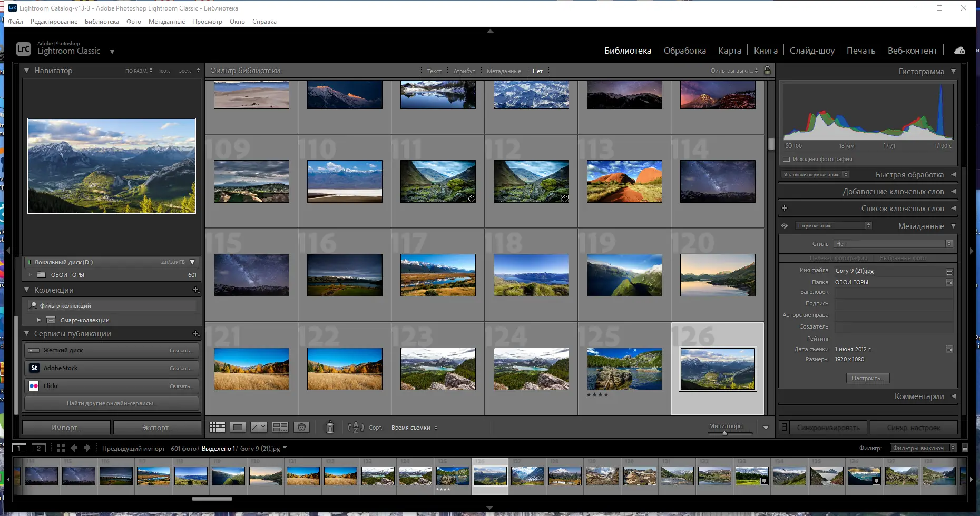This screenshot has height=516, width=980.
Task: Click the cloud sync icon top right
Action: coord(960,50)
